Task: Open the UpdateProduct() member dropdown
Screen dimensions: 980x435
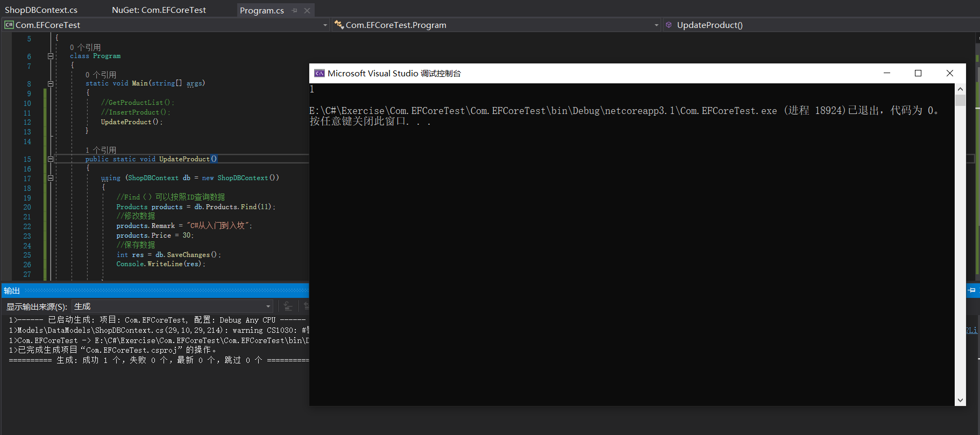Action: [821, 25]
